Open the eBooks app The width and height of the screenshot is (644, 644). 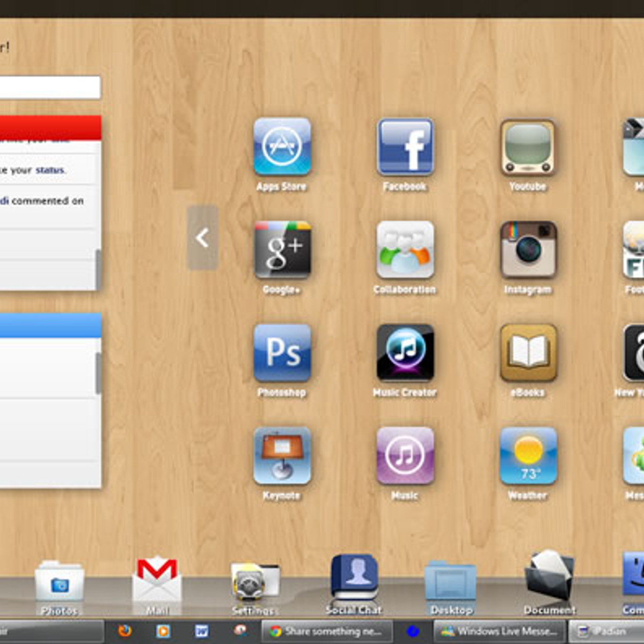528,353
